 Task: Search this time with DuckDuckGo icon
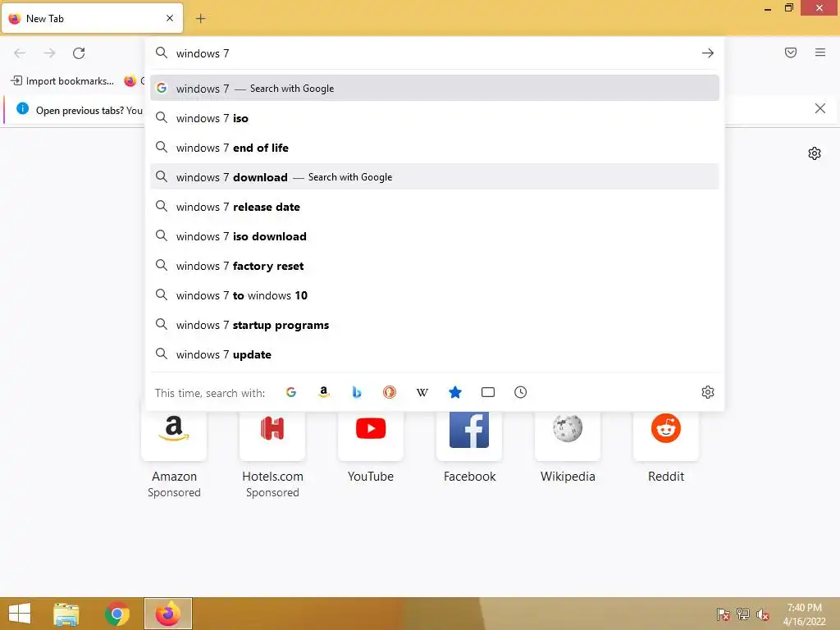[390, 392]
